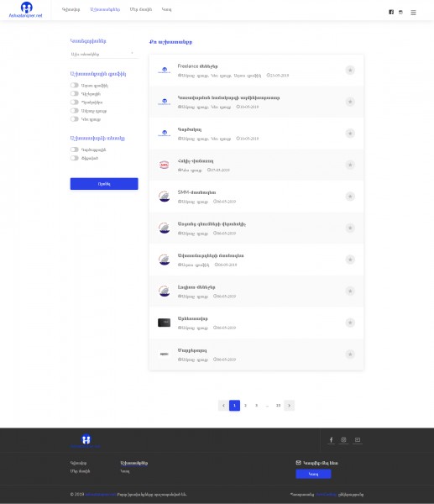Click the footer Աշխատանքներ link
Image resolution: width=434 pixels, height=504 pixels.
tap(134, 463)
